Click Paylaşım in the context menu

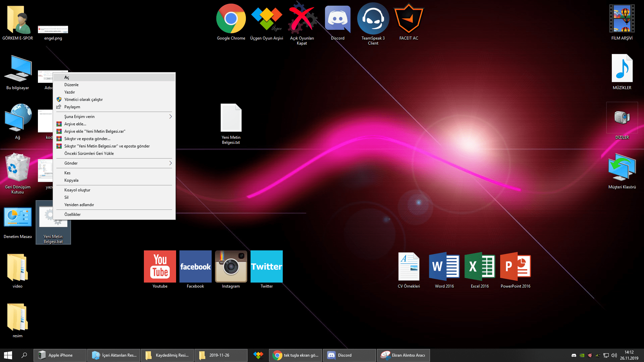(114, 107)
